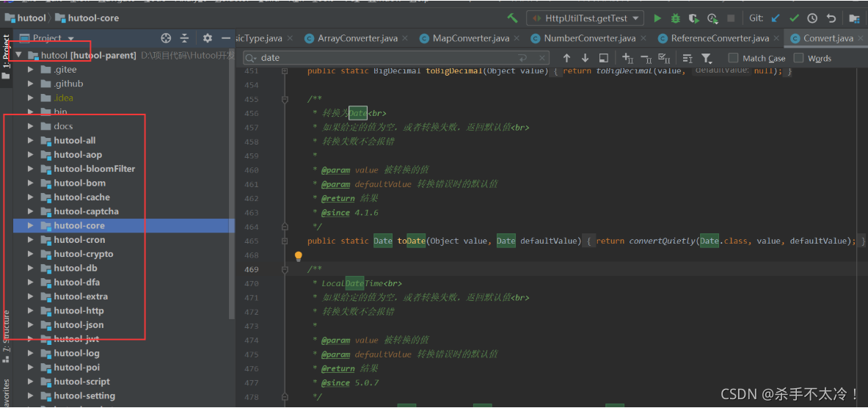This screenshot has width=868, height=408.
Task: Expand the hutool-all module arrow
Action: pos(30,141)
